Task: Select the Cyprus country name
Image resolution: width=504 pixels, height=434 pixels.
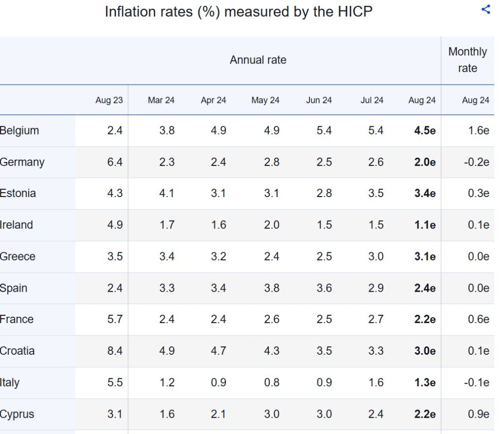Action: coord(17,414)
